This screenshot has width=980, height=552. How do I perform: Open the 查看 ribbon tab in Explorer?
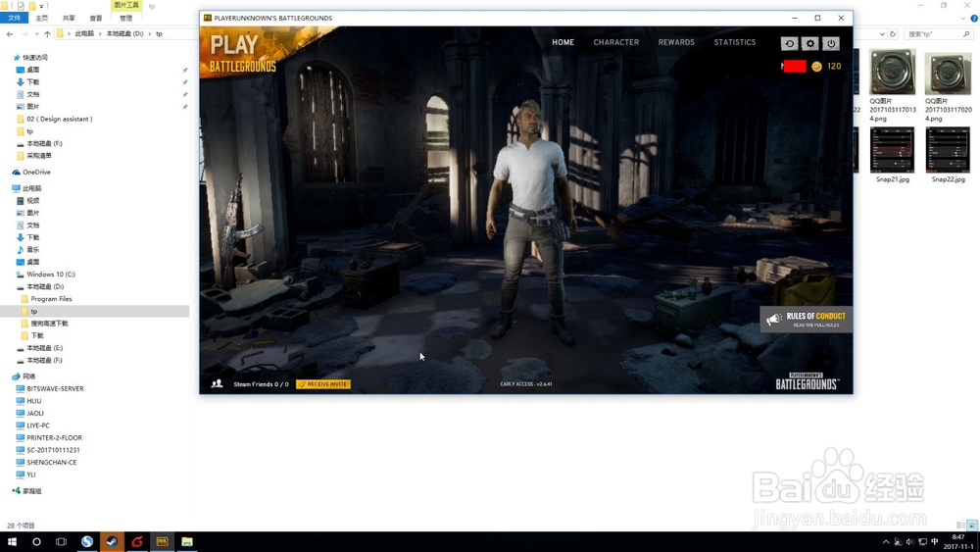pyautogui.click(x=96, y=18)
